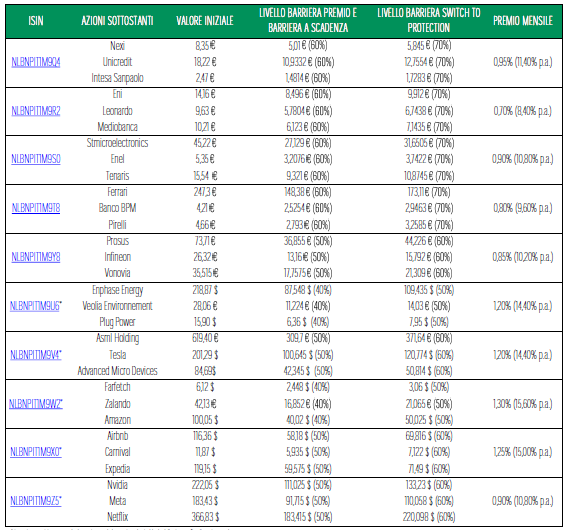Screen dimensions: 568x530
Task: Select the Tesla stock name
Action: (117, 355)
